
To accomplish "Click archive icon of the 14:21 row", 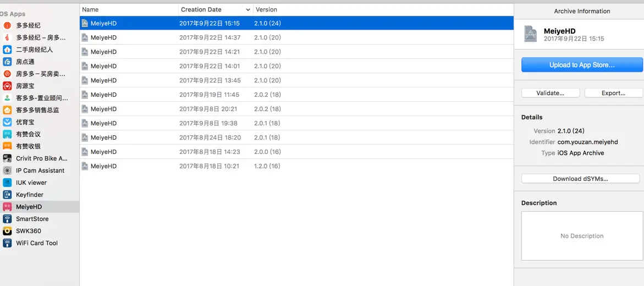I will click(x=85, y=52).
